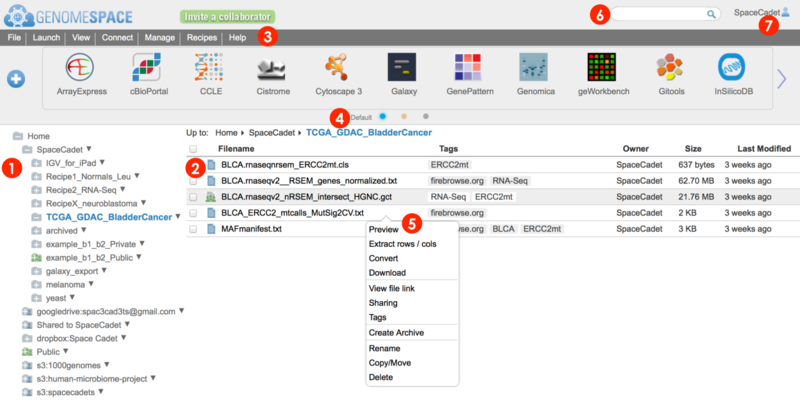Click file icon beside MAFmanifest.txt
The width and height of the screenshot is (800, 400).
pyautogui.click(x=211, y=230)
